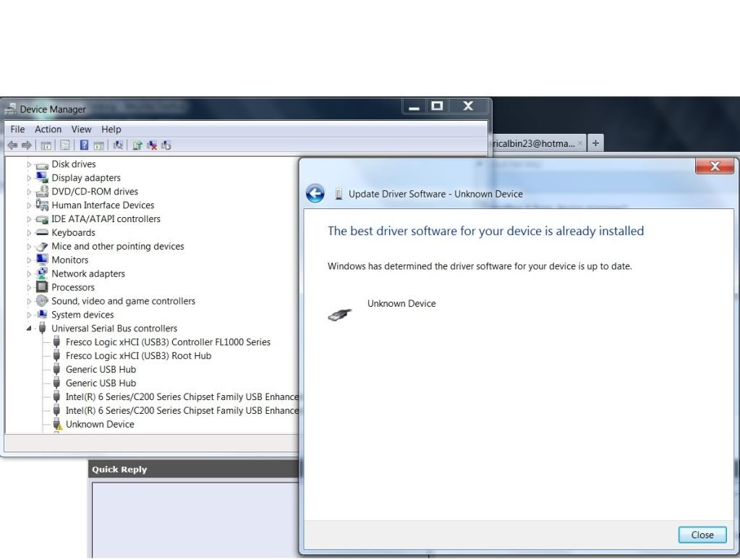Select the first Generic USB Hub entry

pos(101,369)
